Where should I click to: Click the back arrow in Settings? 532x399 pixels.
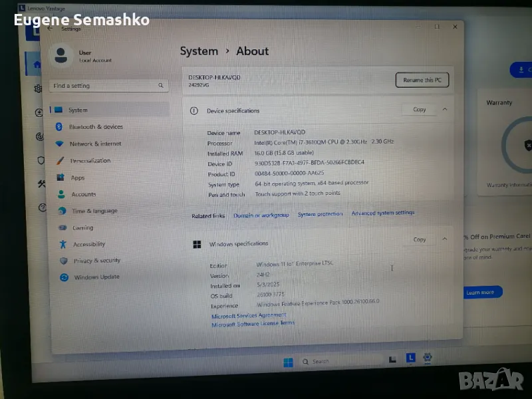tap(50, 28)
